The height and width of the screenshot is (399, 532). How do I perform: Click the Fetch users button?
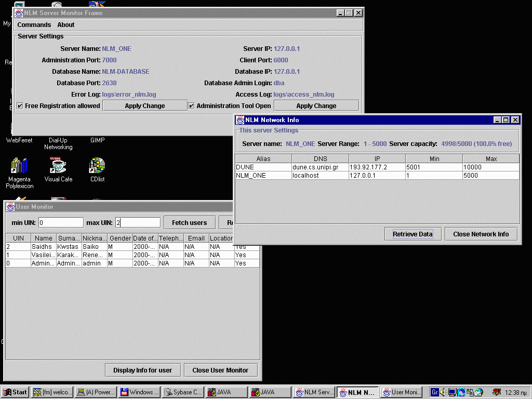(189, 223)
